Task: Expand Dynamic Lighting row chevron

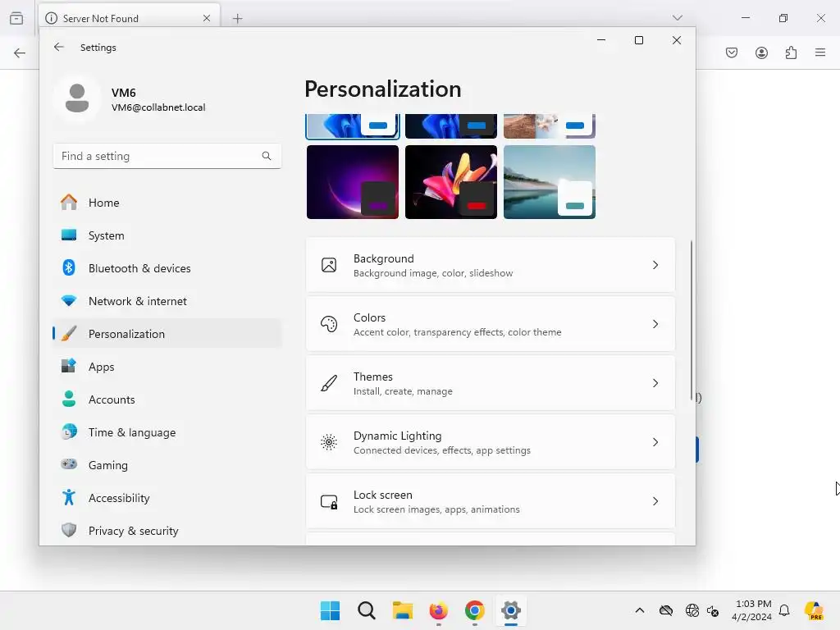Action: point(655,442)
